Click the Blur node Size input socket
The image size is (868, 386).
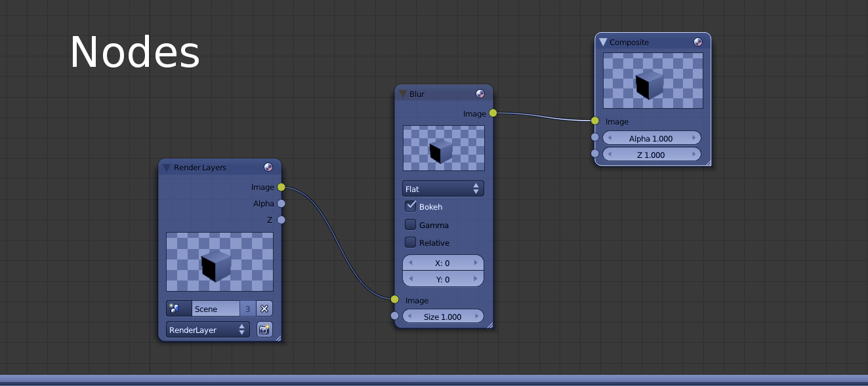[394, 316]
